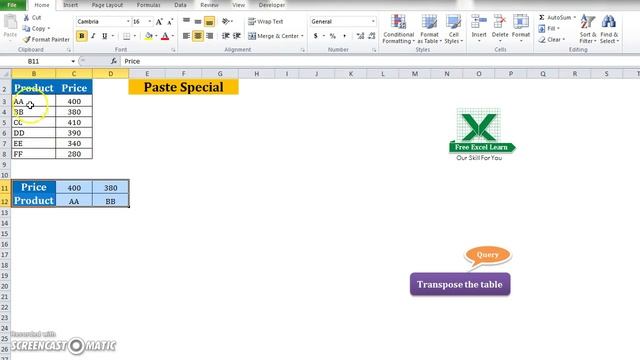This screenshot has height=360, width=640.
Task: Open the Font group dialog launcher
Action: point(173,50)
